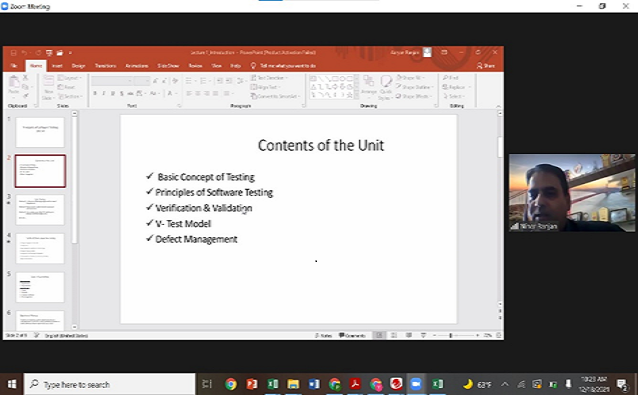638x395 pixels.
Task: Click the Paste icon in Clipboard group
Action: [x=14, y=85]
